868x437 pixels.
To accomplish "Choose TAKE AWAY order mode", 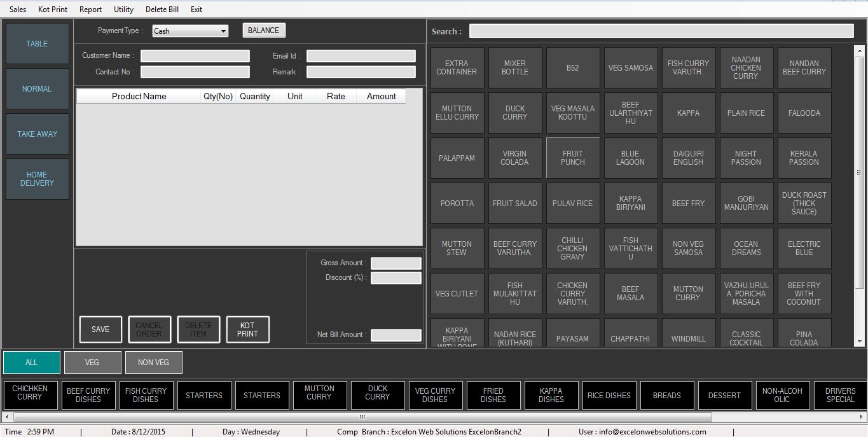I will coord(37,134).
